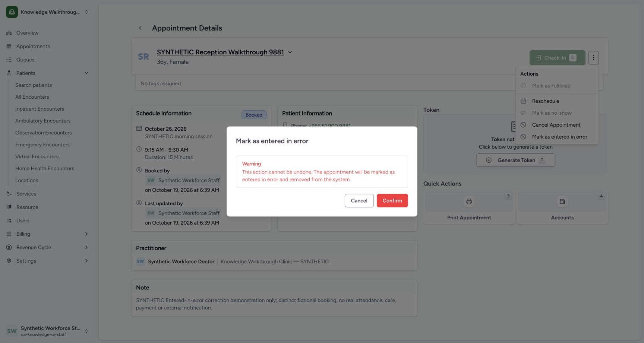This screenshot has width=644, height=343.
Task: Open the organization switcher Knowledge Walkthrough
Action: pos(47,12)
